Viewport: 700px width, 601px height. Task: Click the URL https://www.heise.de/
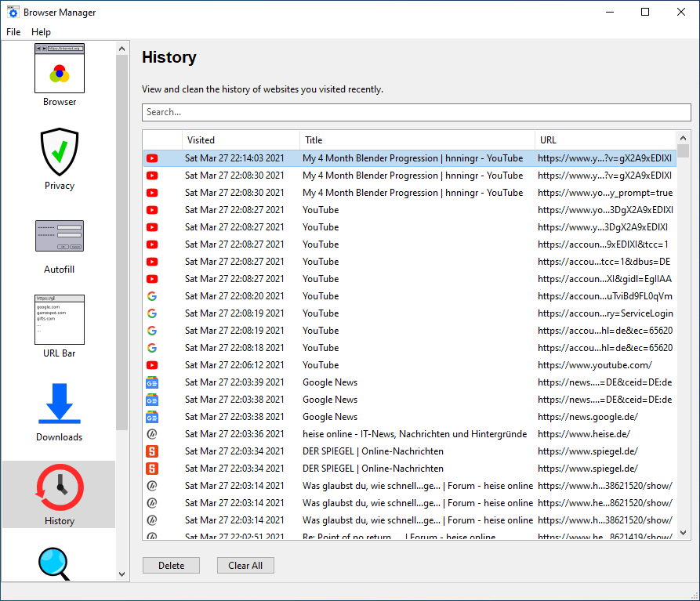coord(584,434)
